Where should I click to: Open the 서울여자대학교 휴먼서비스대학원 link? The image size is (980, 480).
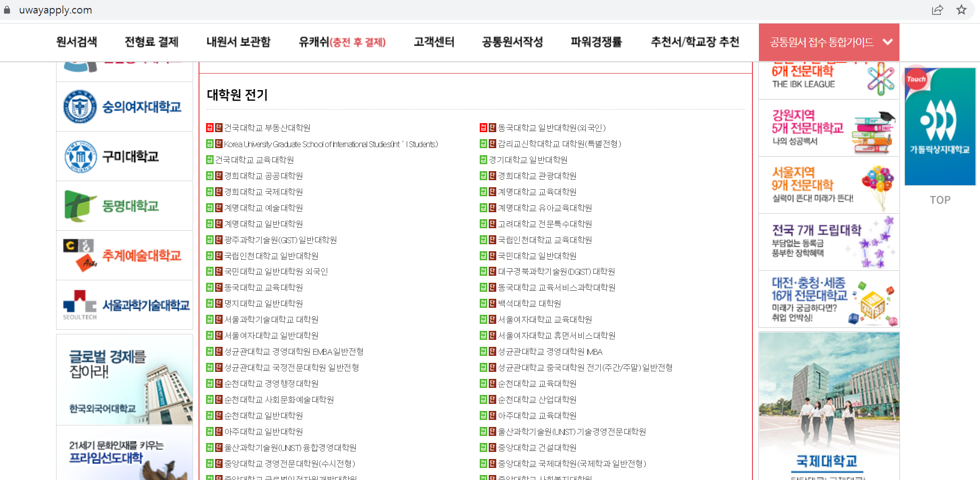(x=556, y=335)
